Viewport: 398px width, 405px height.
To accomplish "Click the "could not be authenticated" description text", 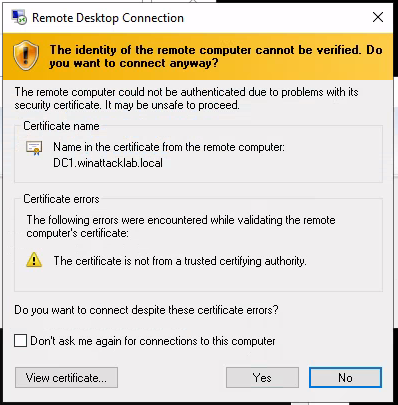I will pos(186,98).
